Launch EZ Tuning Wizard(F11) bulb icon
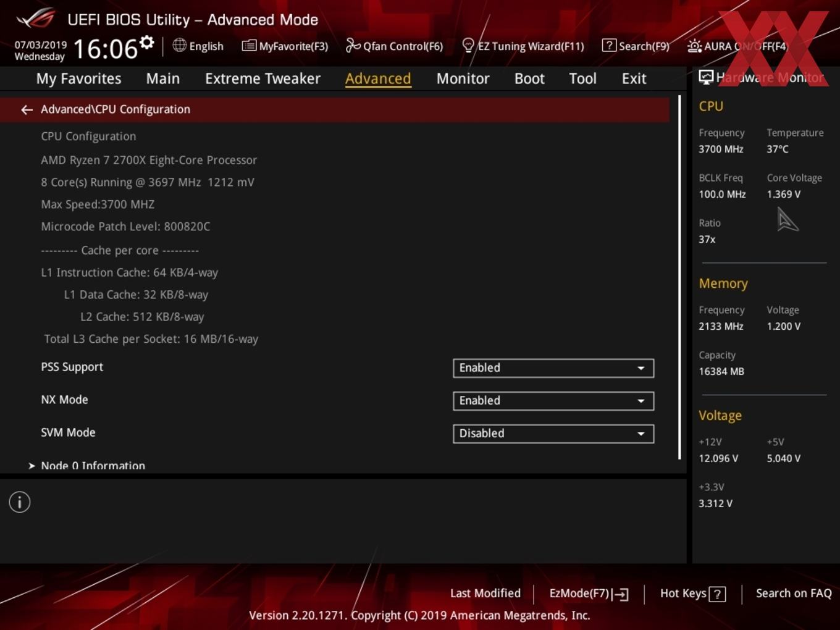Screen dimensions: 840x630 pyautogui.click(x=468, y=46)
